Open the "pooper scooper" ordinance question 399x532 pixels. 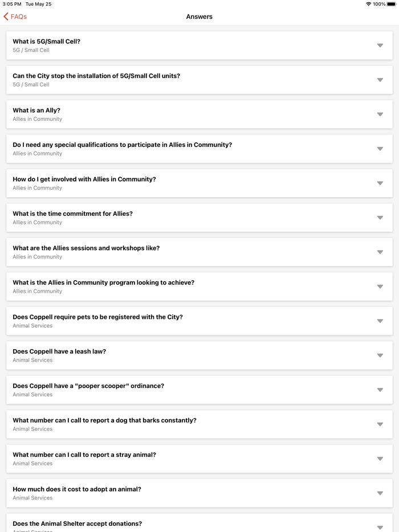coord(88,386)
